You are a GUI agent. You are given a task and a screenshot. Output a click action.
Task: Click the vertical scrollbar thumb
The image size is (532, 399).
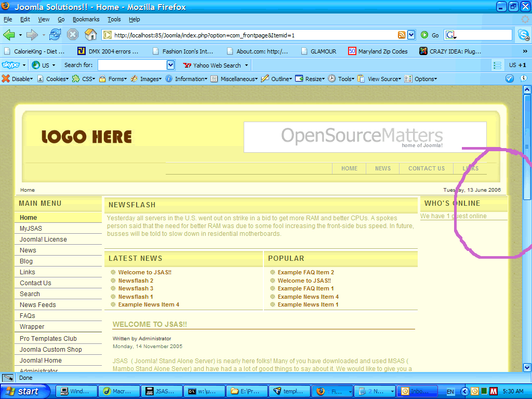tap(527, 147)
